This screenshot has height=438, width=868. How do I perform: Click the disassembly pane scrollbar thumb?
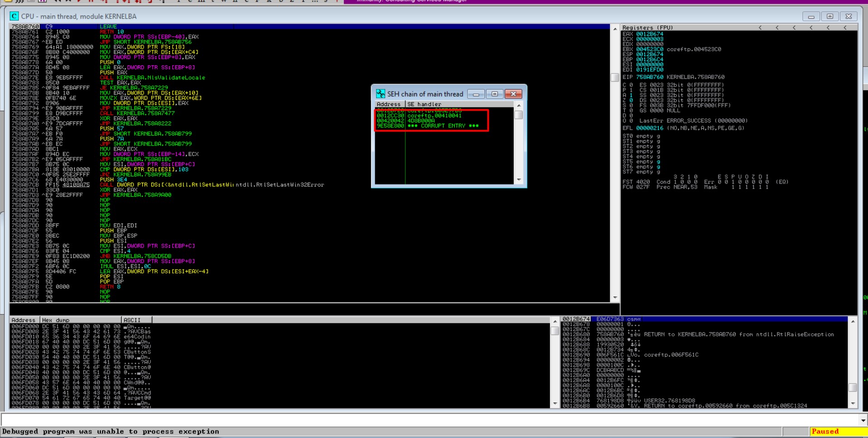click(x=615, y=78)
